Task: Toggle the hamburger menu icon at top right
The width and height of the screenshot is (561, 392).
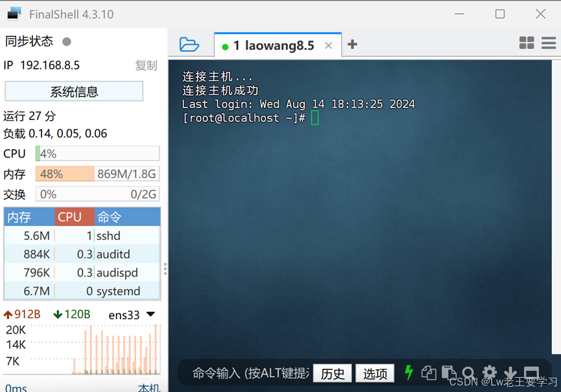Action: coord(548,42)
